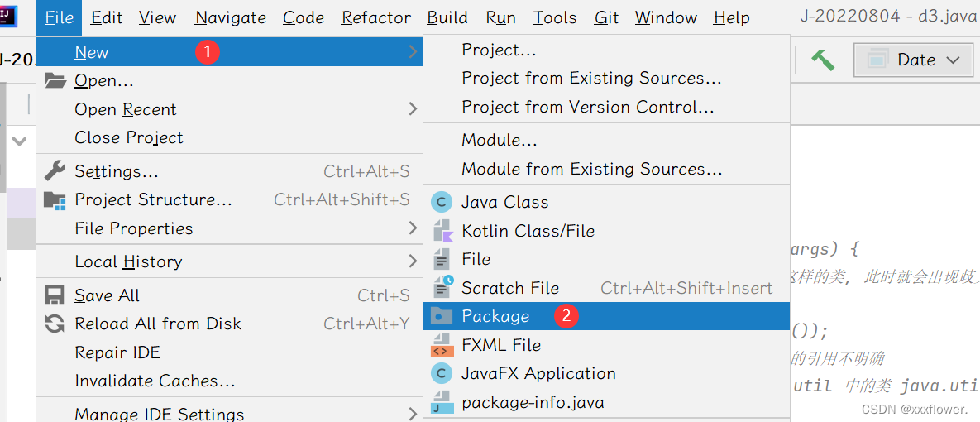Open the Navigate menu
This screenshot has width=980, height=422.
coord(231,17)
